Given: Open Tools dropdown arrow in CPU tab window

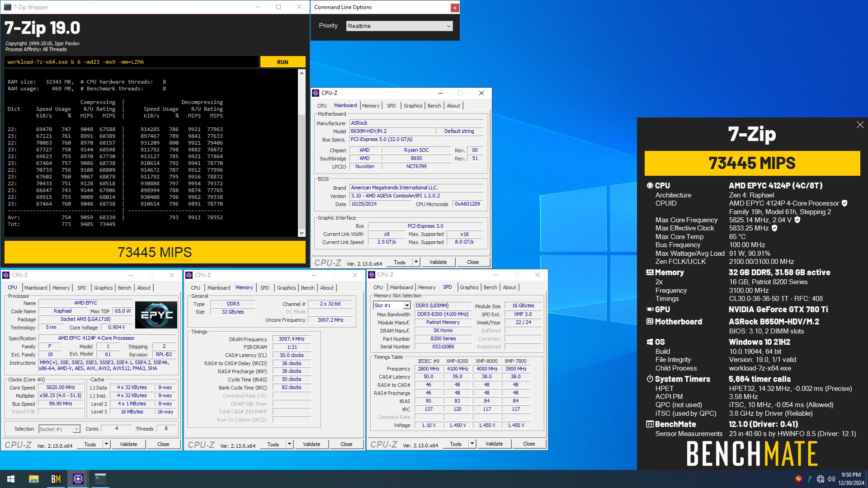Looking at the screenshot, I should tap(106, 444).
